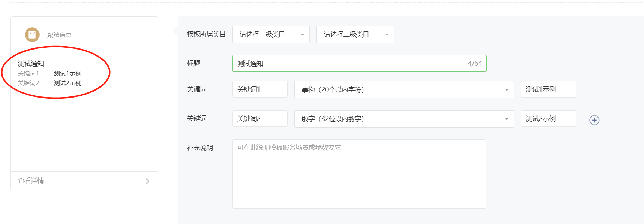Click 测试2示例 value in the preview card
This screenshot has width=644, height=224.
click(68, 83)
